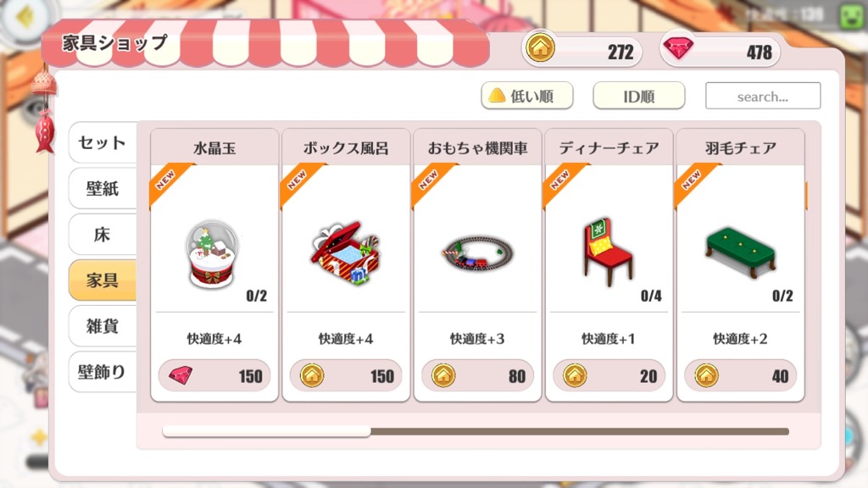
Task: Purchase ディナーチェア for 20 coins
Action: [x=609, y=375]
